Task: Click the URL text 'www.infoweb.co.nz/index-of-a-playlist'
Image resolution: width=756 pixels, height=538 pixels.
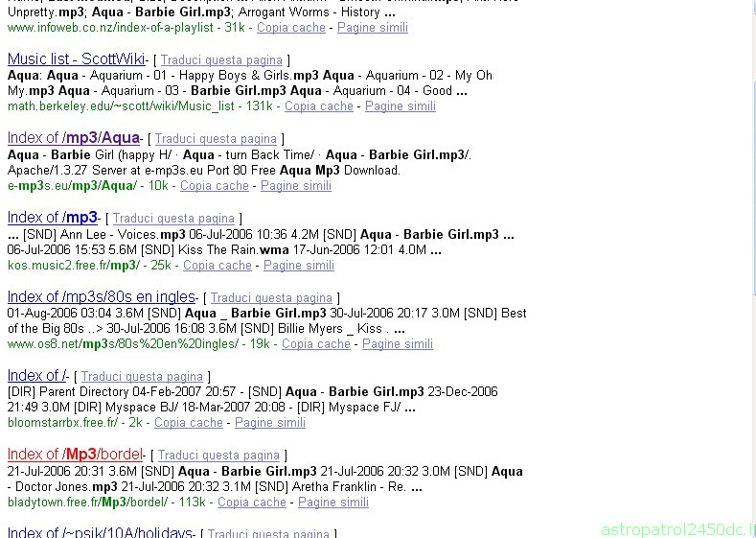Action: pyautogui.click(x=110, y=28)
